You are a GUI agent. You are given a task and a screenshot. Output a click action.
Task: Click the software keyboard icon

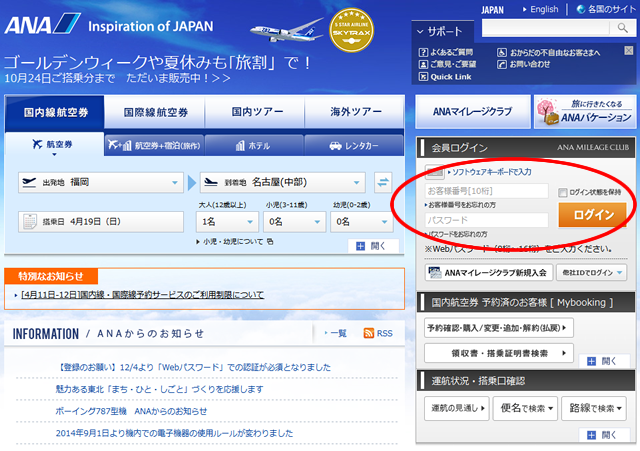point(434,172)
